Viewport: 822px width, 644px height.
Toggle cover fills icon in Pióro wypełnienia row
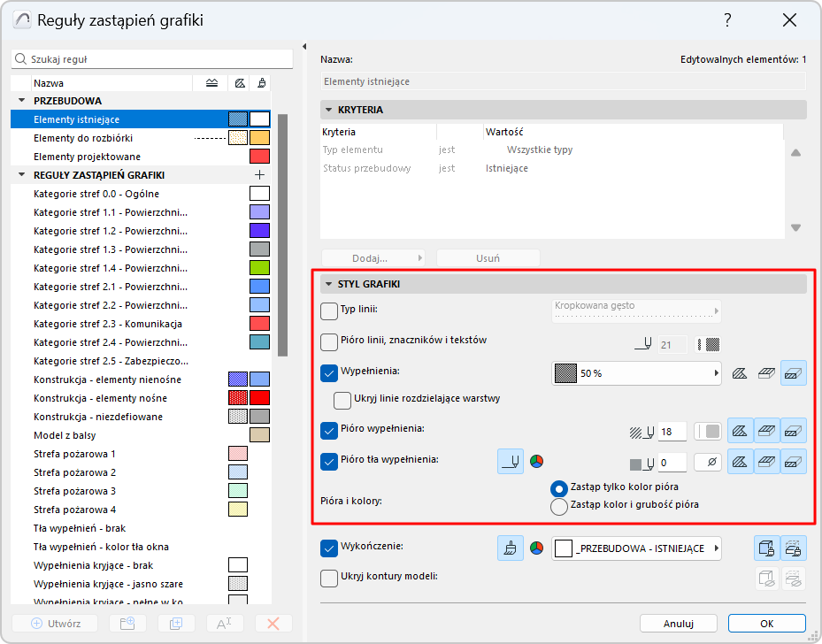pyautogui.click(x=766, y=432)
